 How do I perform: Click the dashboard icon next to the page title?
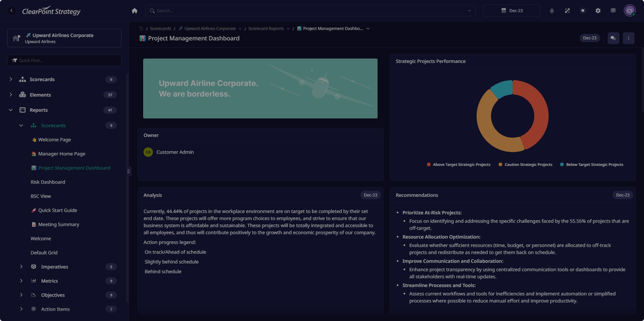(x=142, y=38)
